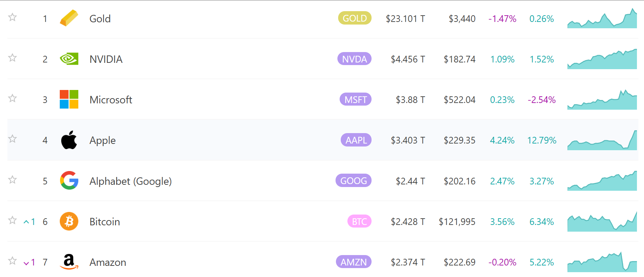Click the BTC ticker badge
Image resolution: width=644 pixels, height=277 pixels.
[359, 221]
